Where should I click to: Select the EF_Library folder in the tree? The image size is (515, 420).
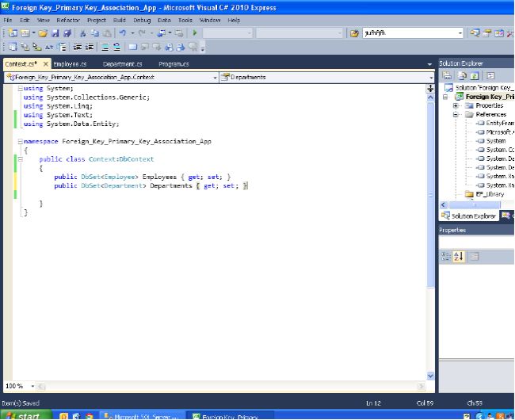pos(489,194)
